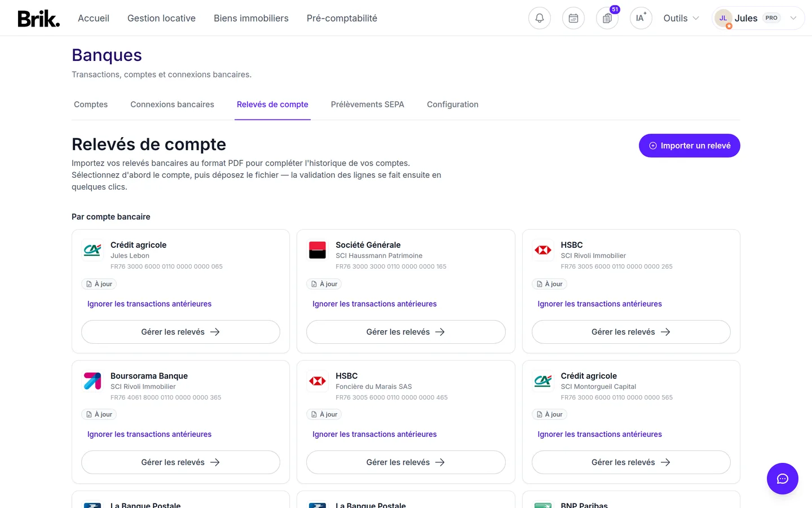Image resolution: width=812 pixels, height=508 pixels.
Task: Click 'À jour' badge on SCI Montorgueil Capital card
Action: [x=550, y=414]
